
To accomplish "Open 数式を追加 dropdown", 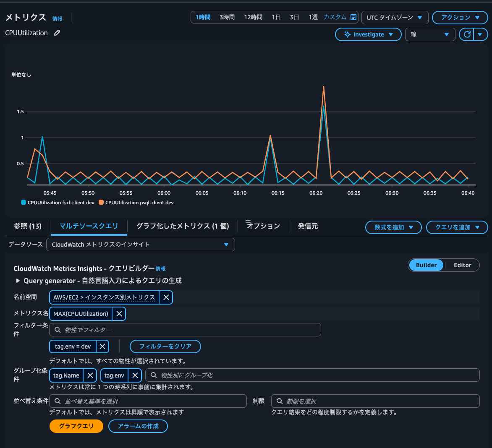I will (x=393, y=227).
